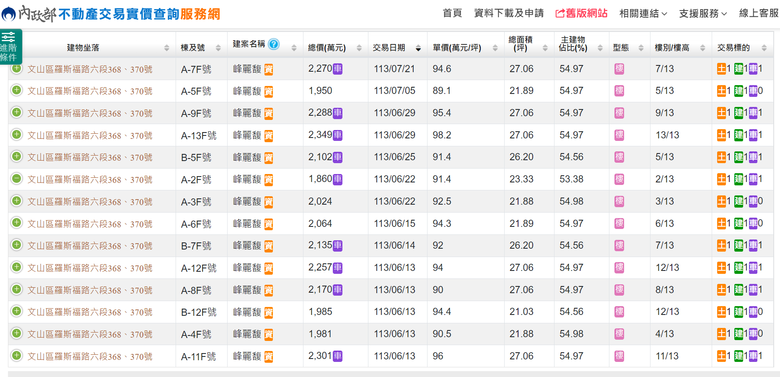This screenshot has height=377, width=780.
Task: Click the orange 資 badge in A-11F row
Action: point(269,357)
